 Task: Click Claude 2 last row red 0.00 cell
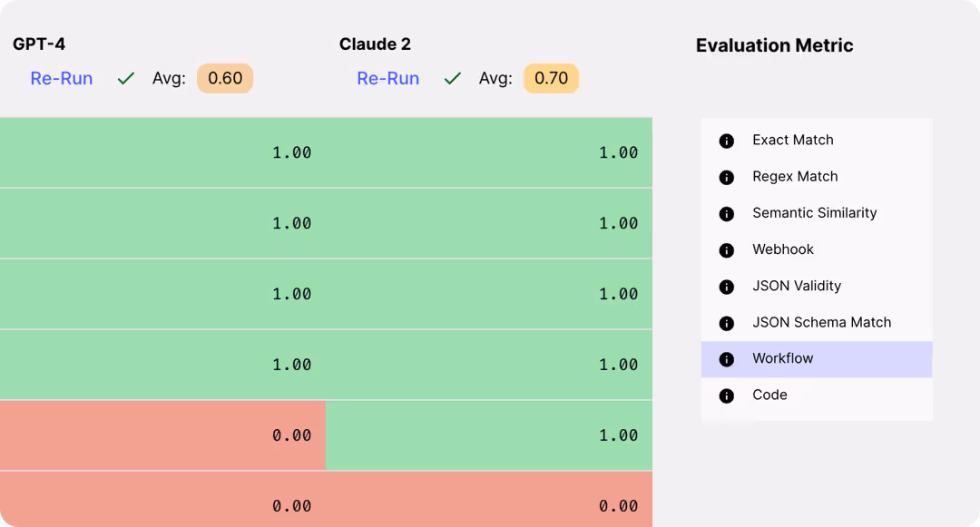[489, 500]
